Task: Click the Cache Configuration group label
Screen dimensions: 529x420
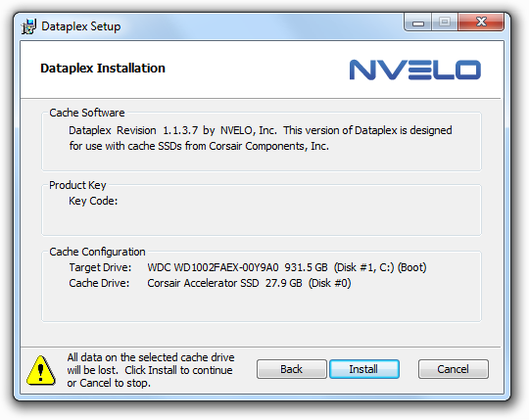Action: pos(97,252)
